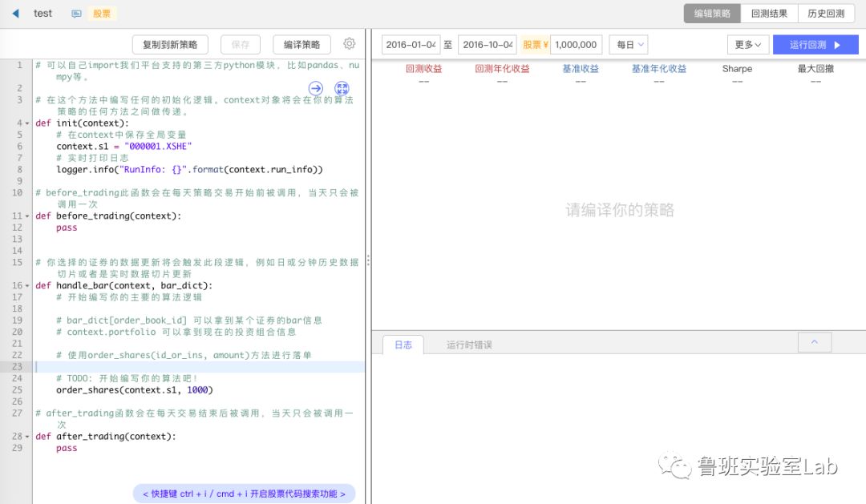The width and height of the screenshot is (866, 504).
Task: Collapse fold arrow at line 11
Action: point(27,216)
